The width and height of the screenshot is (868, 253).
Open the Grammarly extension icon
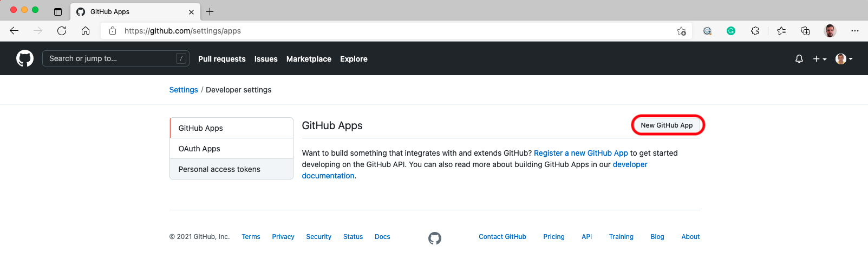click(731, 31)
